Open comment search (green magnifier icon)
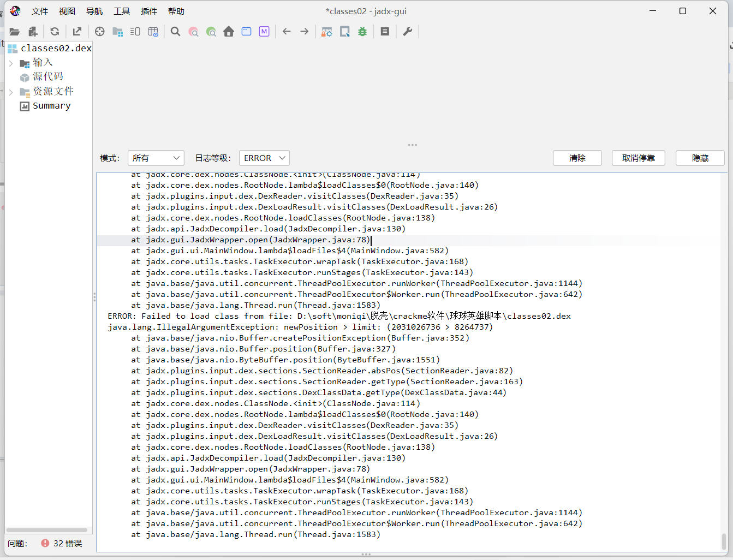Image resolution: width=733 pixels, height=560 pixels. (x=211, y=32)
